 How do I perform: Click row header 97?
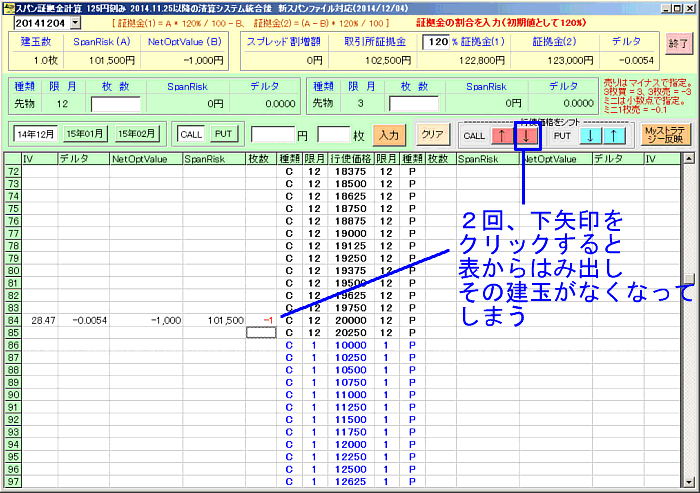(x=13, y=482)
